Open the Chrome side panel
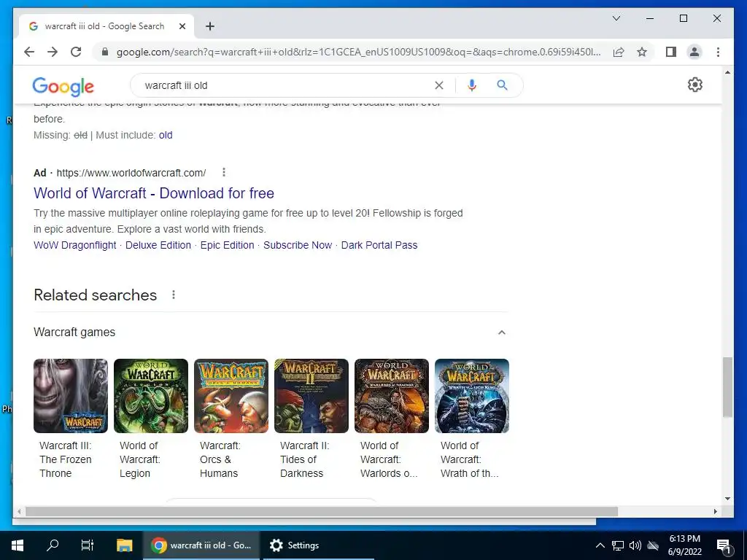This screenshot has height=560, width=747. coord(671,52)
